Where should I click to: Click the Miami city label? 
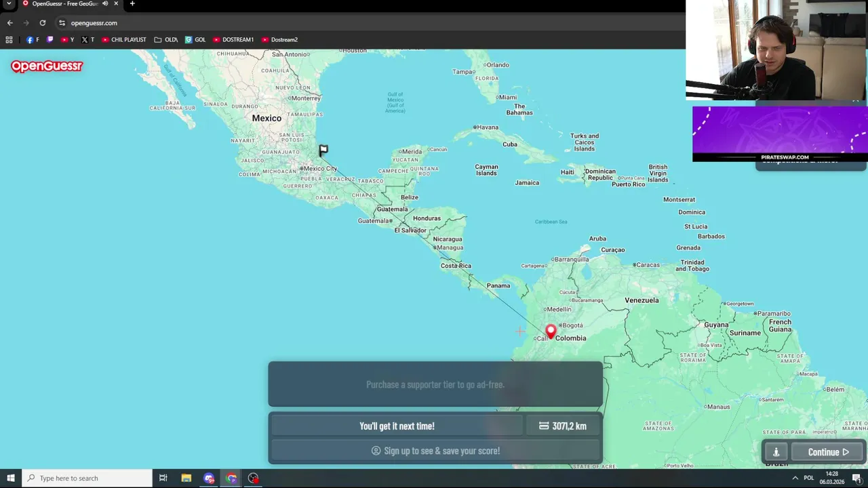(x=507, y=98)
